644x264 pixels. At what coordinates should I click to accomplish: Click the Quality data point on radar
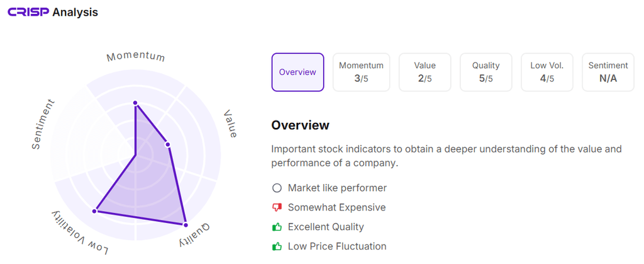point(186,224)
